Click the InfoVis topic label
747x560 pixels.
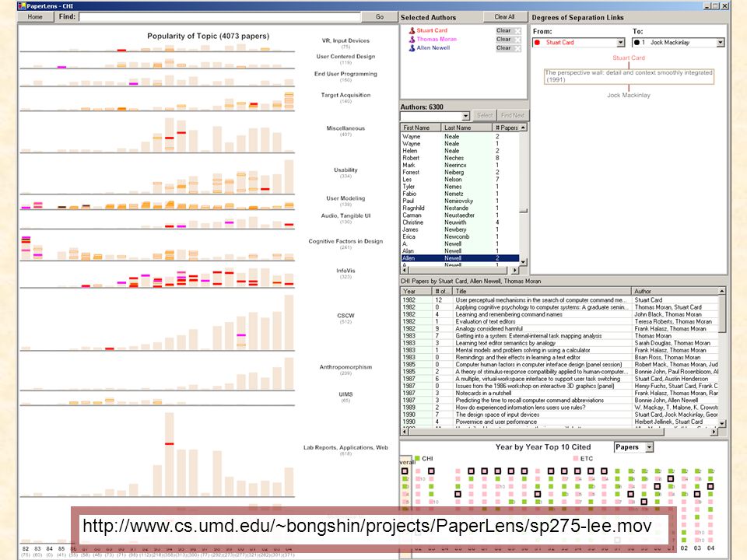(345, 271)
